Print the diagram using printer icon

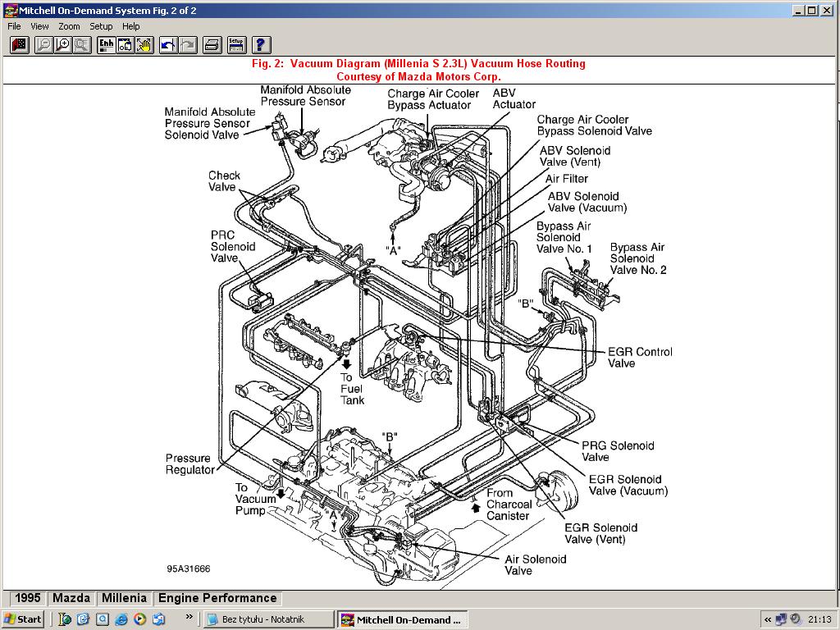coord(211,45)
